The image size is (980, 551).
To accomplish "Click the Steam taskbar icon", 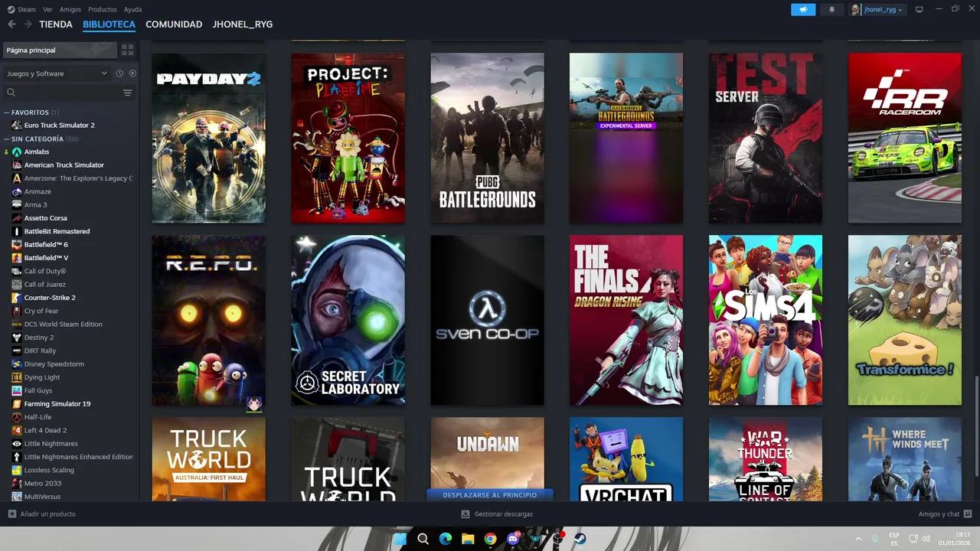I will pyautogui.click(x=580, y=539).
